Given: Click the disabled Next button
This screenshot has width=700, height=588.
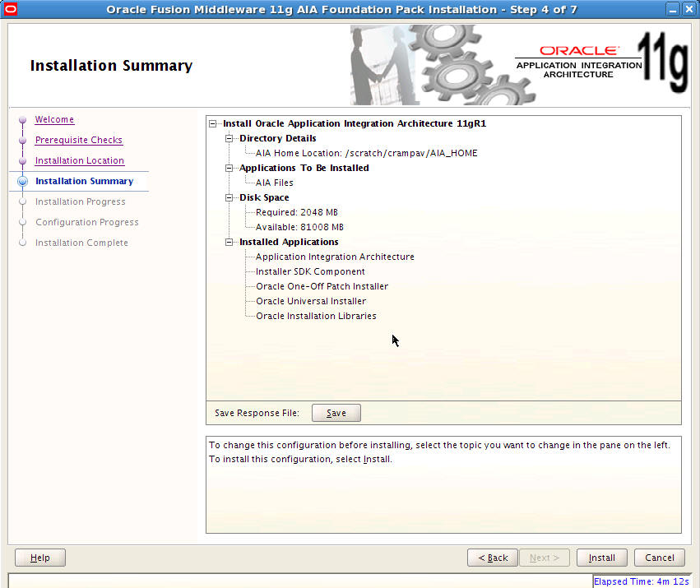Looking at the screenshot, I should (545, 558).
